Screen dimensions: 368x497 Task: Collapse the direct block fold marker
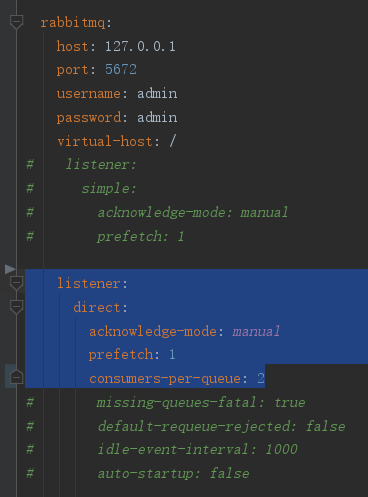(x=16, y=307)
